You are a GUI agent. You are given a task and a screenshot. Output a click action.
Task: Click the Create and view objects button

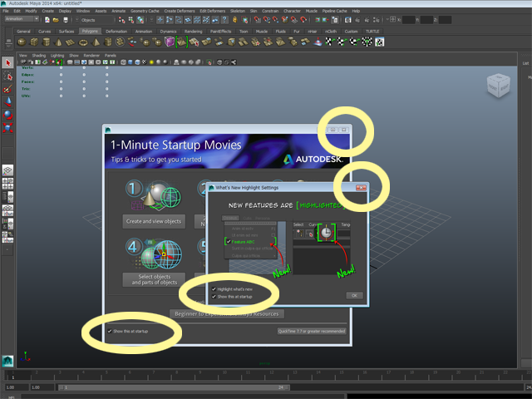[154, 221]
